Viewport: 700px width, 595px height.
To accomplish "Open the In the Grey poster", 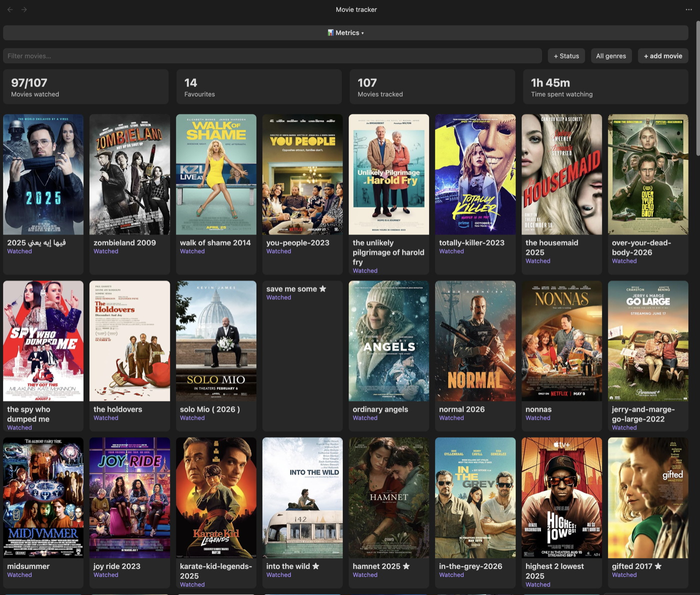I will coord(475,498).
